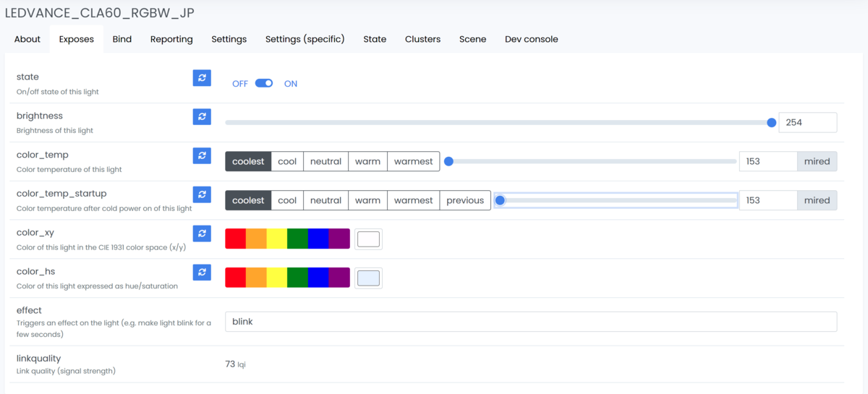Click the color_temp slider handle
The height and width of the screenshot is (394, 868).
(448, 161)
